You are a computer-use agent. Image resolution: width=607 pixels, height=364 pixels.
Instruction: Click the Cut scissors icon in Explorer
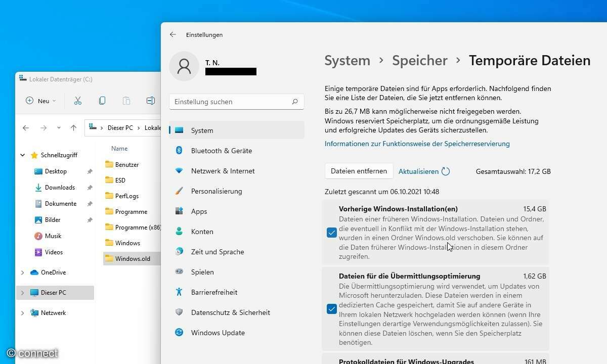78,101
